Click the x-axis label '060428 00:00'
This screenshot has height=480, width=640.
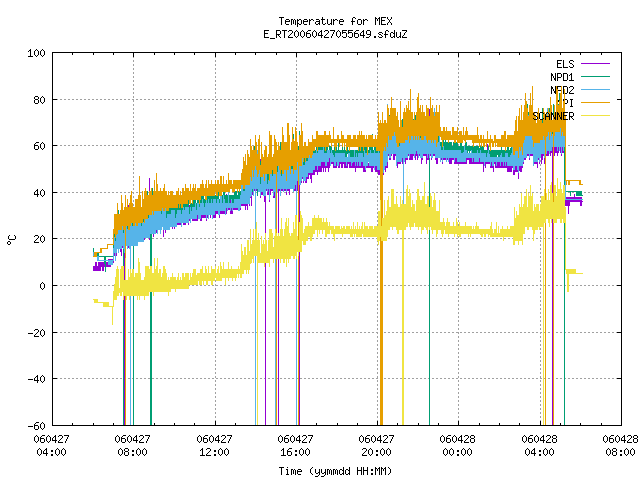tap(458, 446)
